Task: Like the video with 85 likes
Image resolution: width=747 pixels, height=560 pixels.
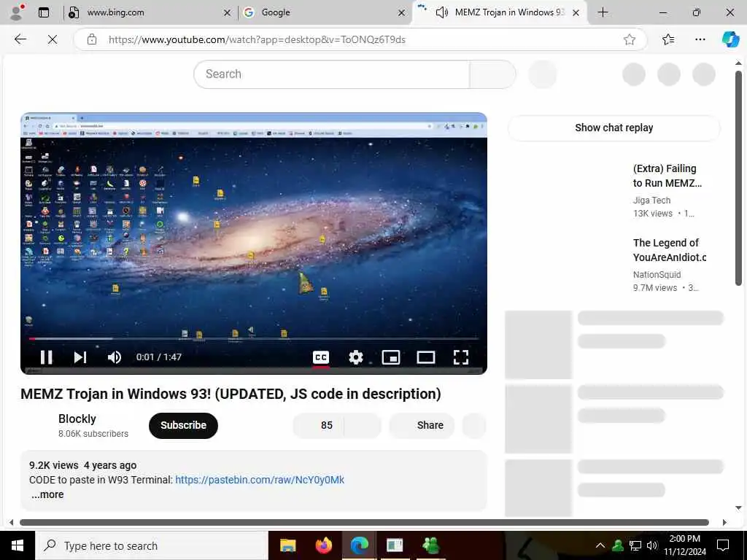Action: (x=318, y=425)
